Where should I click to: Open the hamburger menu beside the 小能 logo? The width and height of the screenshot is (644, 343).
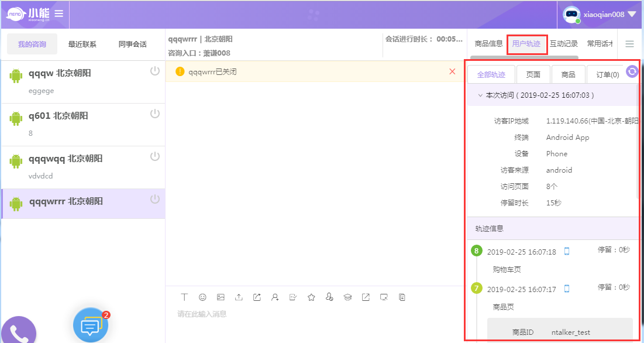pos(59,13)
